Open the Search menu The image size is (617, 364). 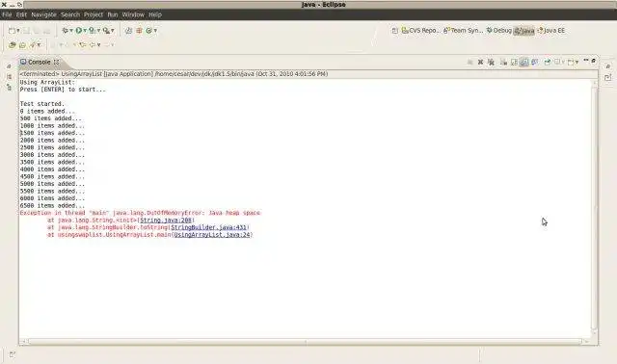70,14
